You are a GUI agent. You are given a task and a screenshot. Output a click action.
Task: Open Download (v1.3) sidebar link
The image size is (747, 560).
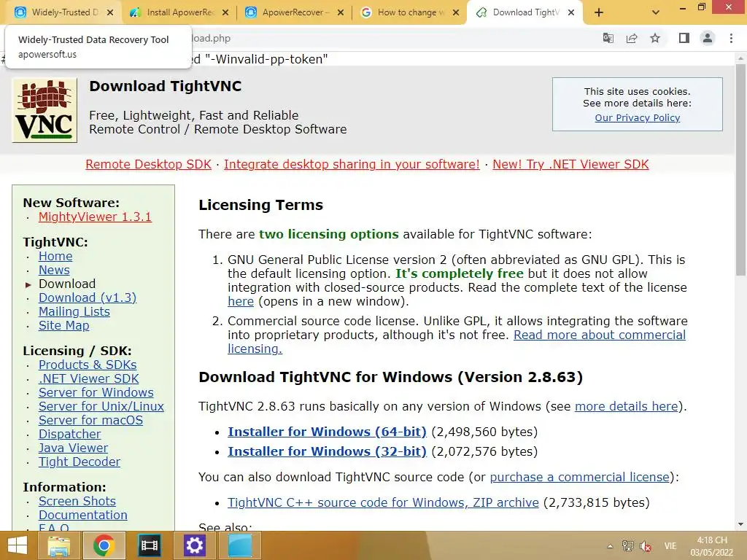point(88,297)
